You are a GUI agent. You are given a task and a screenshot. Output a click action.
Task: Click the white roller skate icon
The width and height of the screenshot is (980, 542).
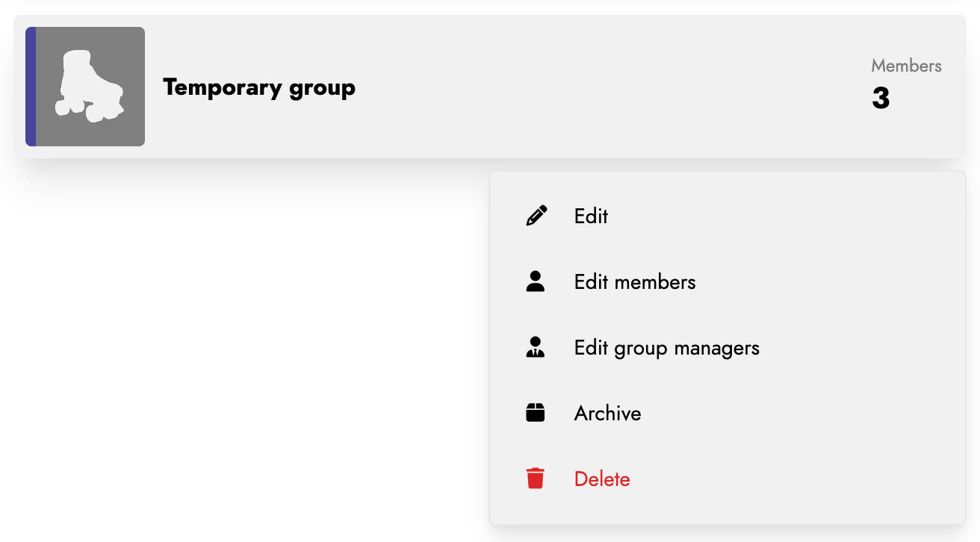(89, 86)
